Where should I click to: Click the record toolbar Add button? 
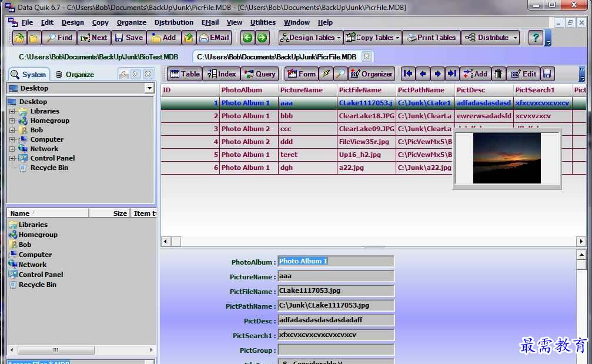pos(476,74)
